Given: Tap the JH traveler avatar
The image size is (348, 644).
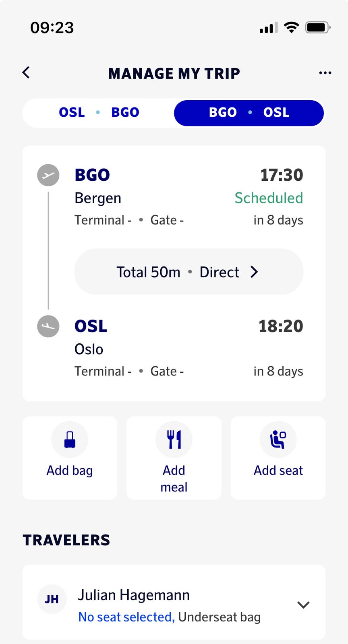Looking at the screenshot, I should (x=52, y=599).
